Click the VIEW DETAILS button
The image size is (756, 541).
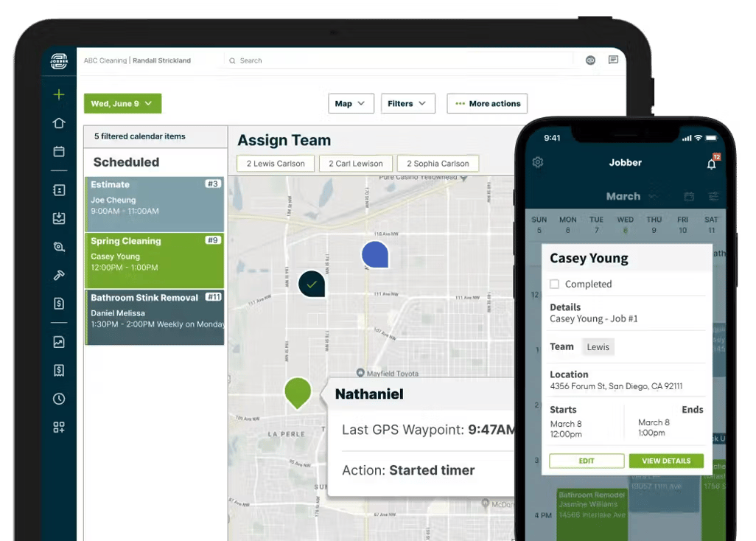pos(666,461)
